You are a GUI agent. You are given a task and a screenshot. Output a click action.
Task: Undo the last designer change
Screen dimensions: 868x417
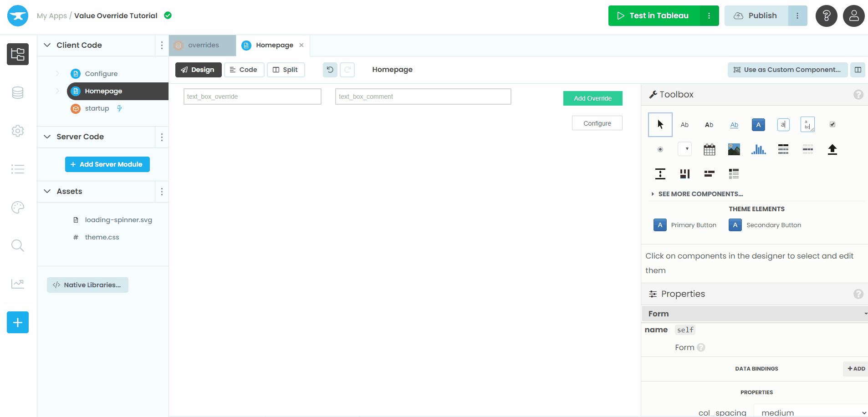click(x=330, y=70)
